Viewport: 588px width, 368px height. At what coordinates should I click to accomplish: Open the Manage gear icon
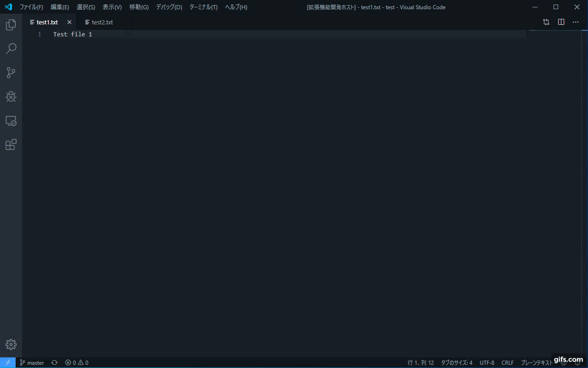[x=11, y=345]
